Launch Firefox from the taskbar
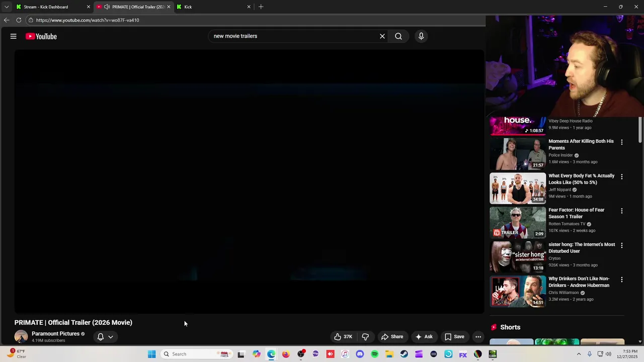 click(286, 354)
